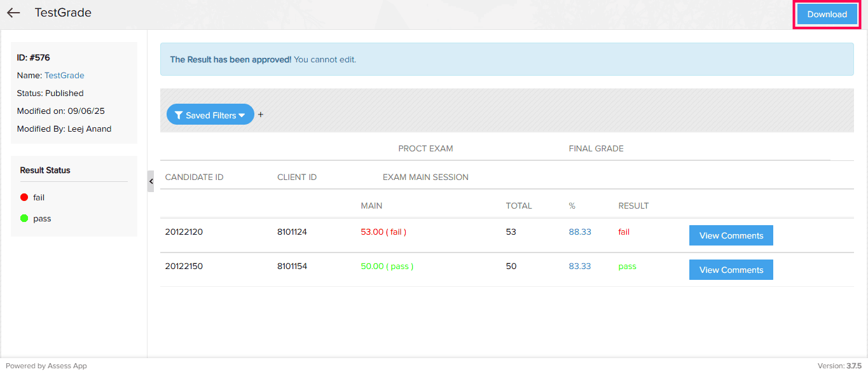This screenshot has height=374, width=868.
Task: Click the CLIENT ID column header
Action: click(x=297, y=177)
